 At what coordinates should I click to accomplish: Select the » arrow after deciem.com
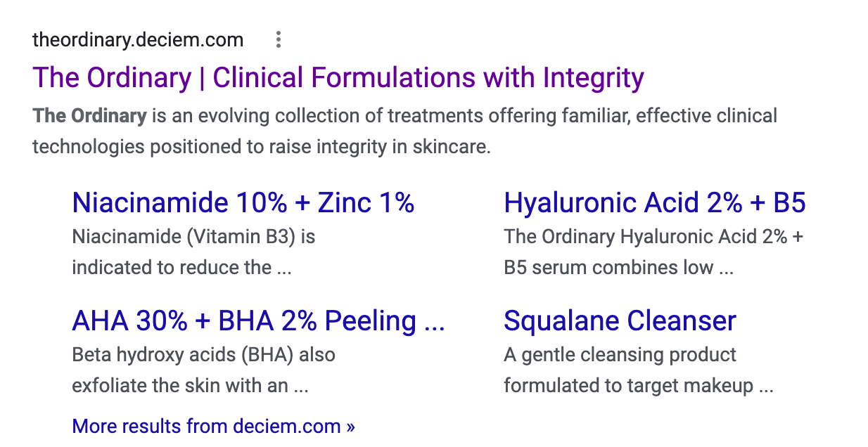pos(350,427)
